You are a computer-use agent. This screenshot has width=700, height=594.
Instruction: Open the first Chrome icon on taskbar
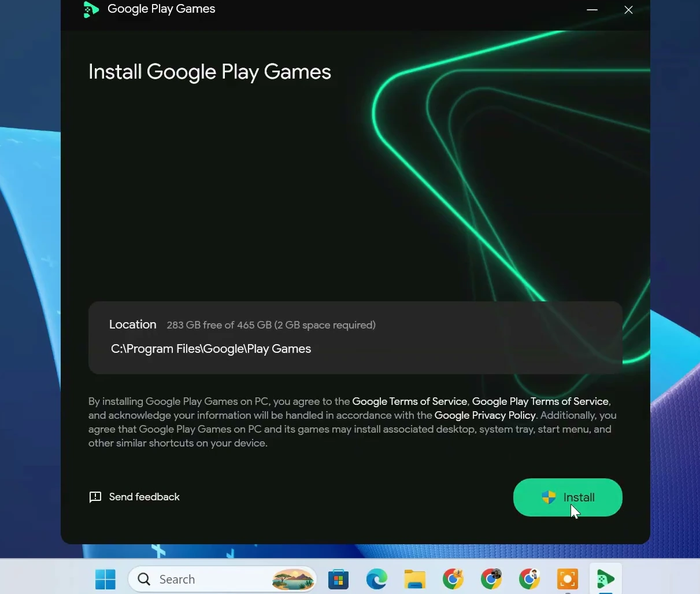point(453,579)
